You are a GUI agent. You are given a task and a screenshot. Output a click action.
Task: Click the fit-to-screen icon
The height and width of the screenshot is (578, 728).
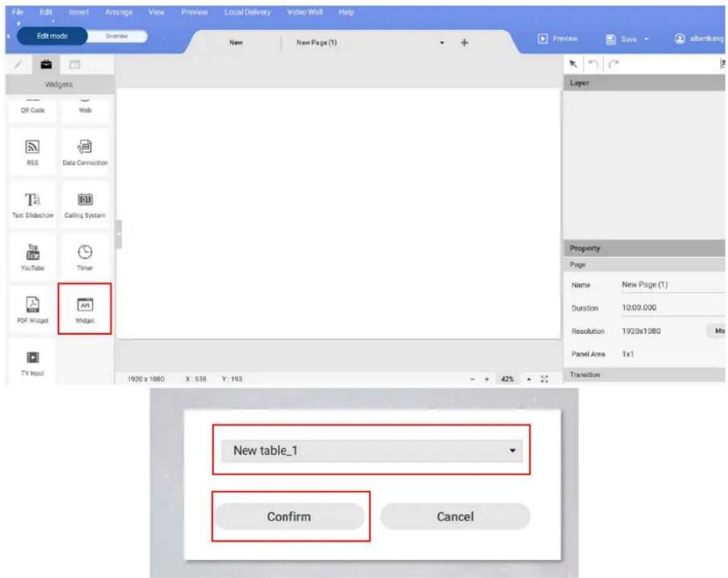(544, 379)
